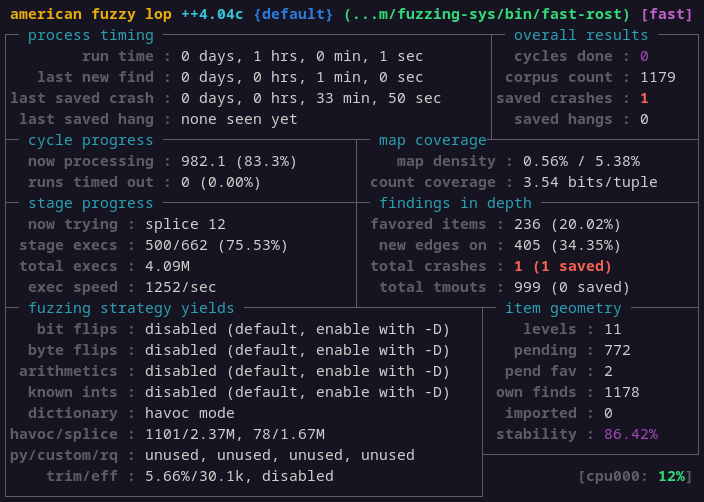Click the levels value '11'
Viewport: 704px width, 502px height.
613,330
